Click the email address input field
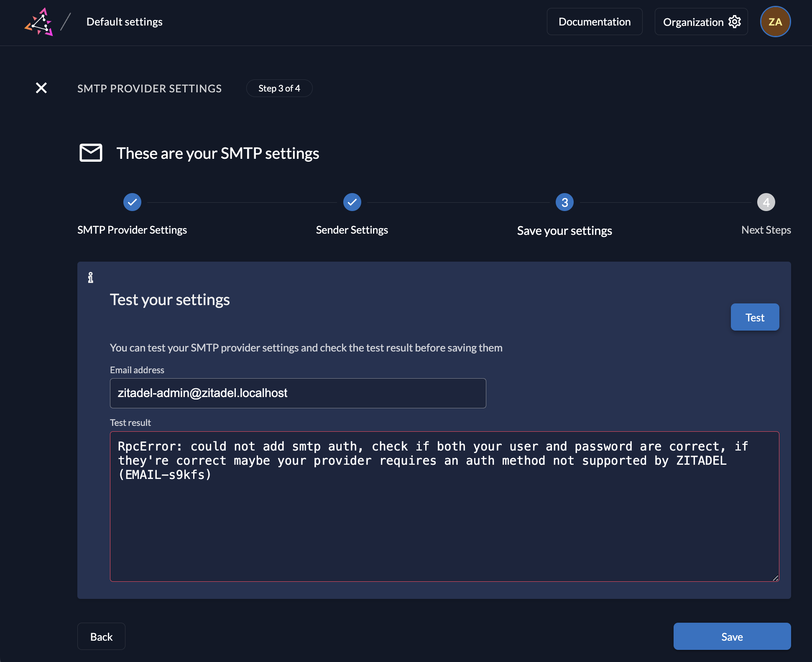 (297, 393)
